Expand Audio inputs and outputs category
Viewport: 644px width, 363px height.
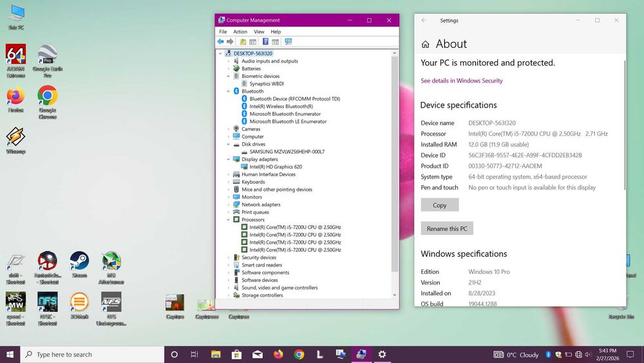click(229, 61)
